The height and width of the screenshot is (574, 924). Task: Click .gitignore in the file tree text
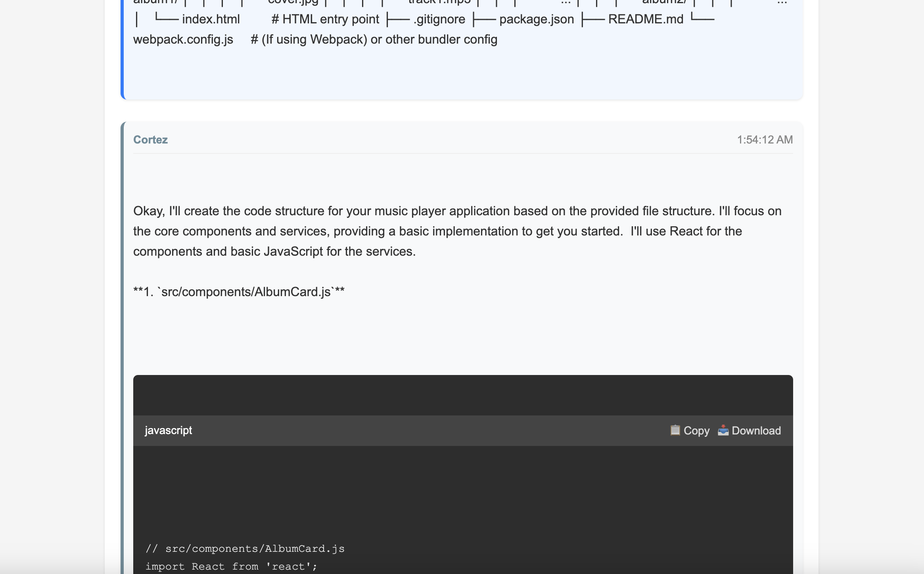click(x=439, y=19)
